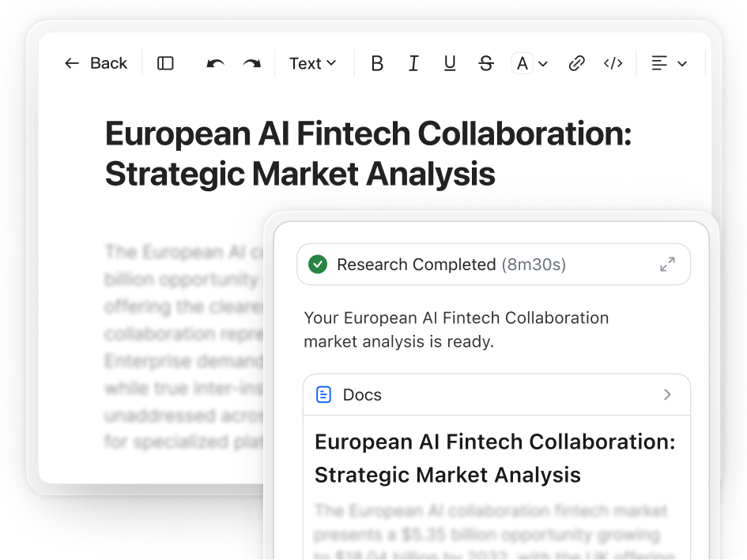Click the green Research Completed checkmark
Screen dimensions: 747x560
pos(318,265)
